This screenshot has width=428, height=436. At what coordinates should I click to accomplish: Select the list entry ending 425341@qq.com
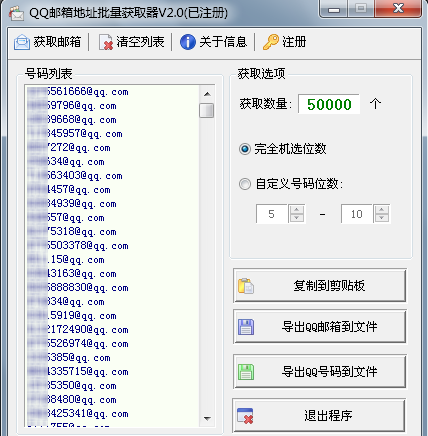coord(78,414)
